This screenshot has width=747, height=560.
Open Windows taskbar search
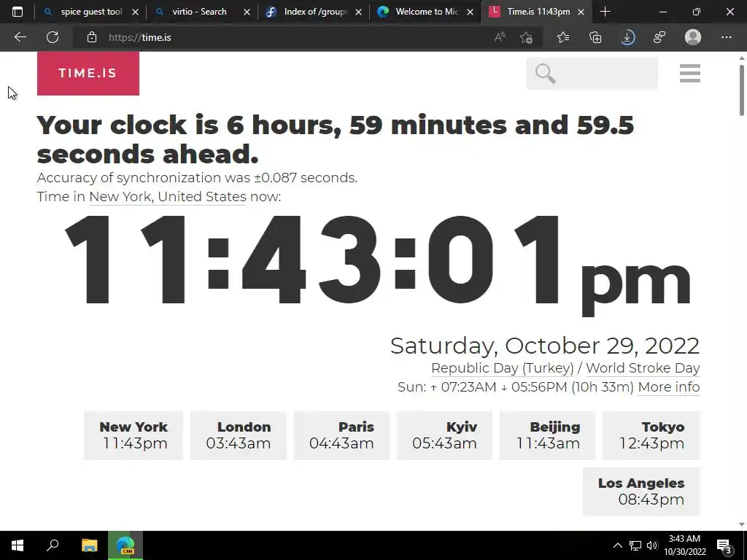point(53,545)
